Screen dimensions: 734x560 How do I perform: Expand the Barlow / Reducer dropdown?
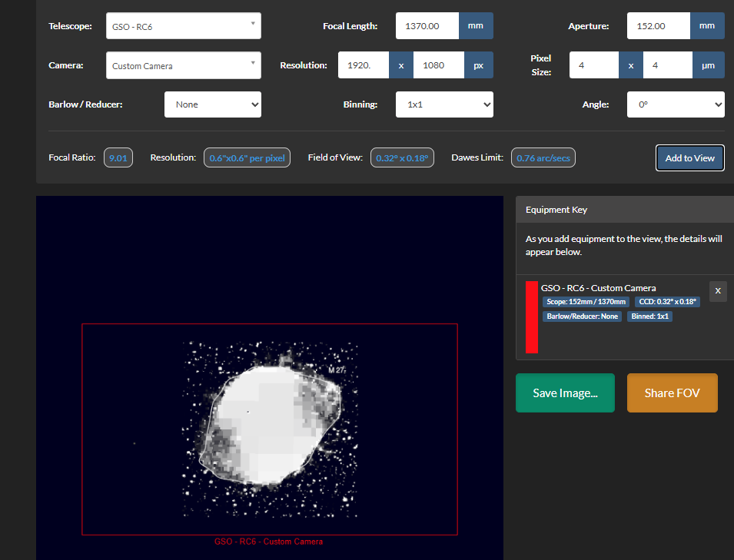coord(213,104)
